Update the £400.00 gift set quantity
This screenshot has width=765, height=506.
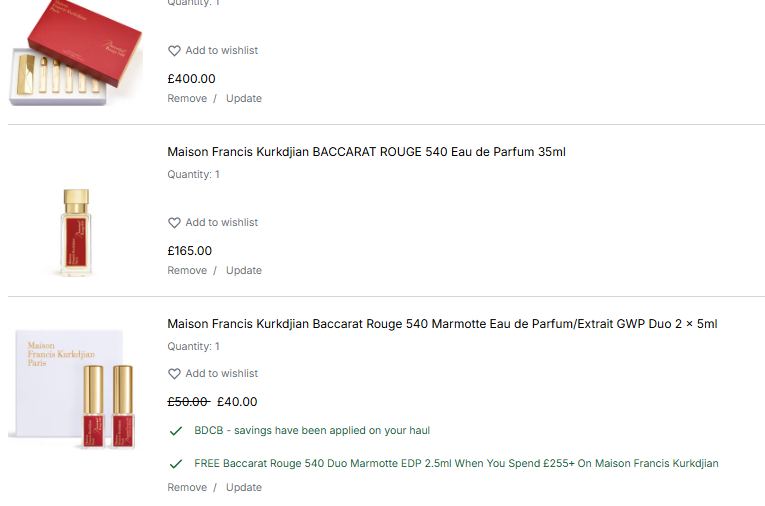point(244,99)
